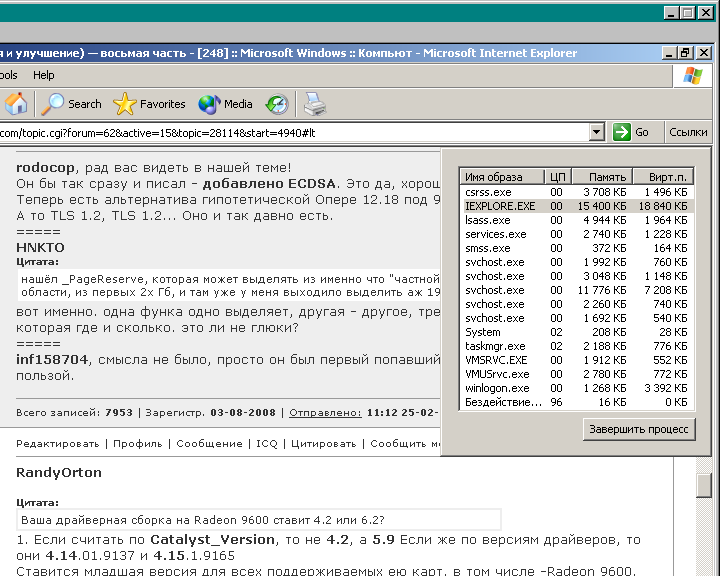Click the Сообщить link in post footer
This screenshot has width=720, height=576.
(x=405, y=444)
